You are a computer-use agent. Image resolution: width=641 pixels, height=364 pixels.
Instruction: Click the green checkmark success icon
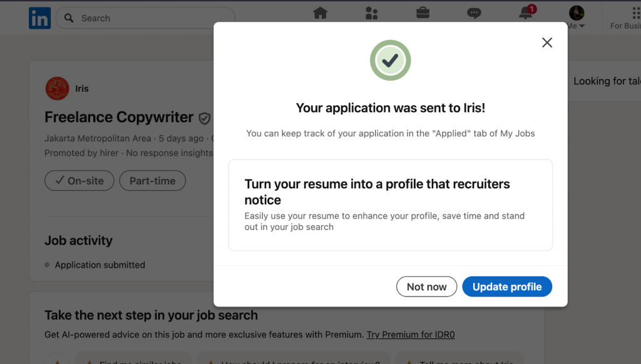coord(390,60)
